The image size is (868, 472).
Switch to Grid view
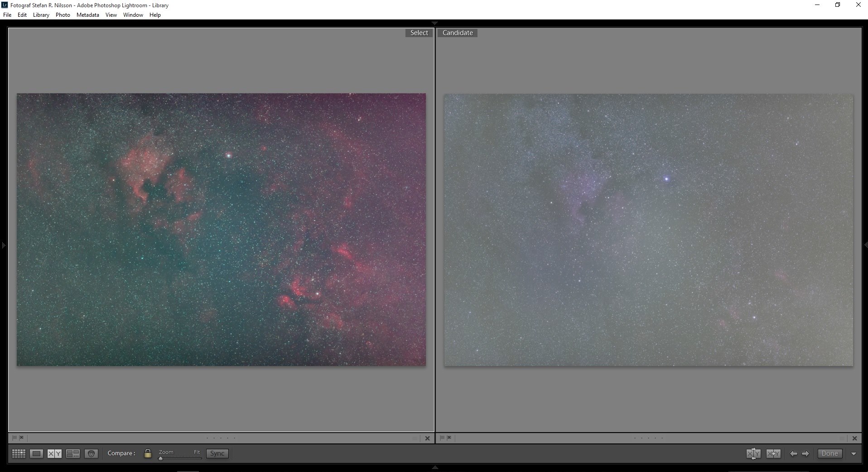19,453
